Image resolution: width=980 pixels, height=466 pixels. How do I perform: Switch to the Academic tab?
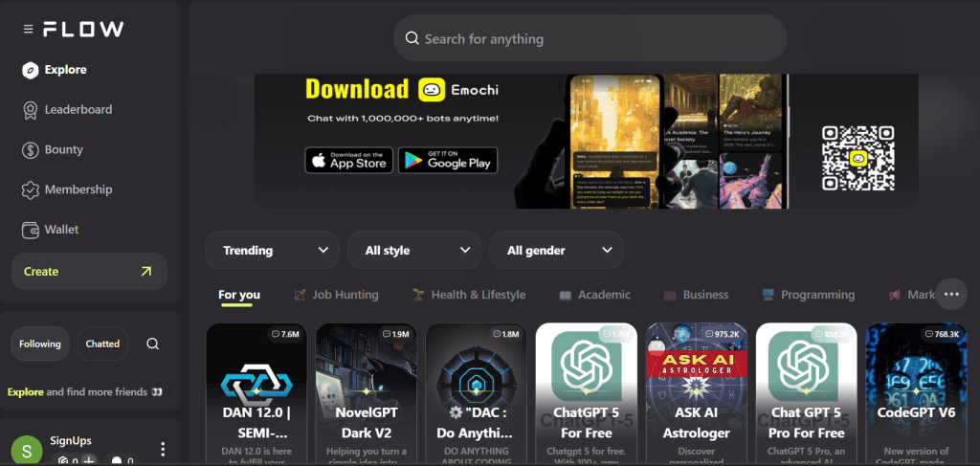pyautogui.click(x=595, y=295)
